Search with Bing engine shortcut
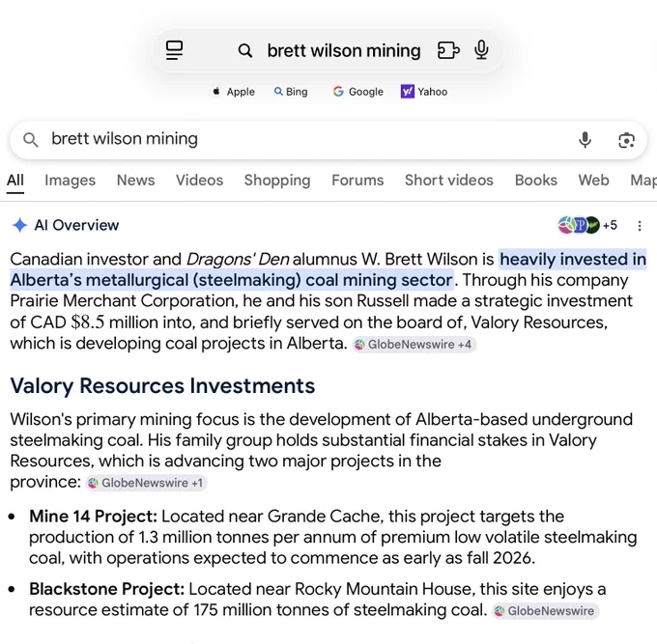 pos(291,92)
